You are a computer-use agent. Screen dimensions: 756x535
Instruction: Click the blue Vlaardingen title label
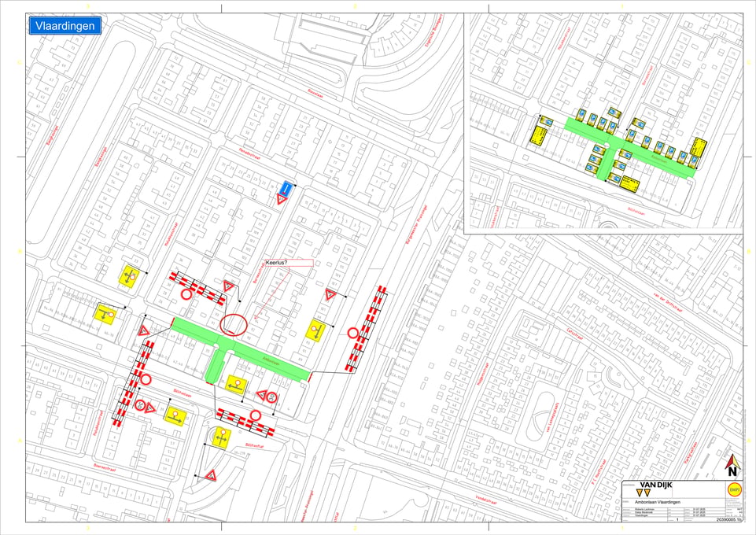click(65, 26)
